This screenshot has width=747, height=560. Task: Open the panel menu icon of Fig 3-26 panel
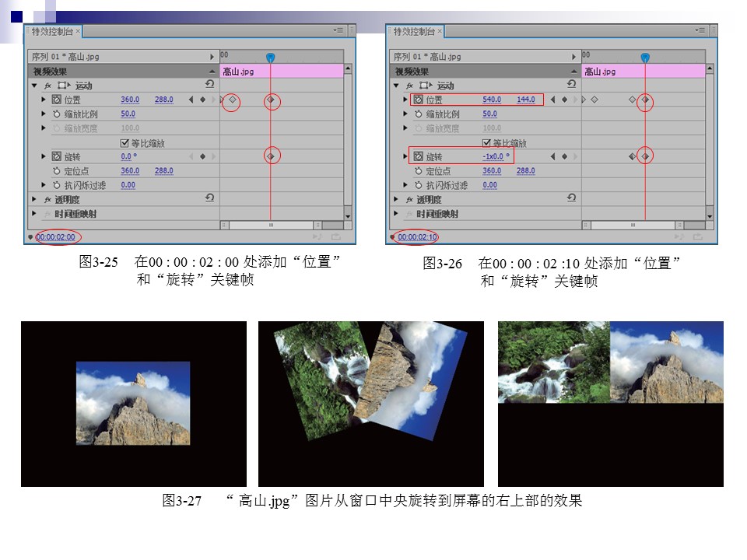(700, 31)
